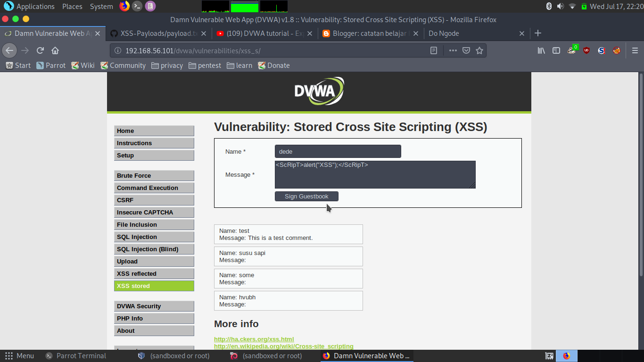Click the browser Forward arrow
The width and height of the screenshot is (644, 362).
point(25,50)
